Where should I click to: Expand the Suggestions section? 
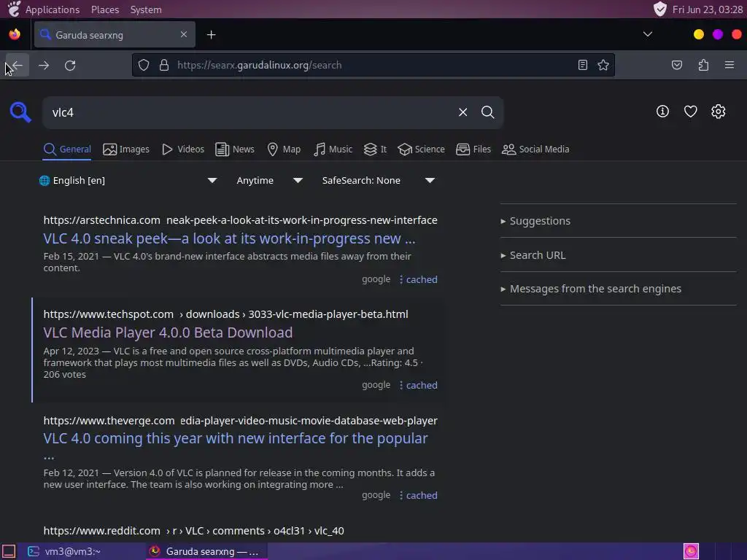coord(535,221)
